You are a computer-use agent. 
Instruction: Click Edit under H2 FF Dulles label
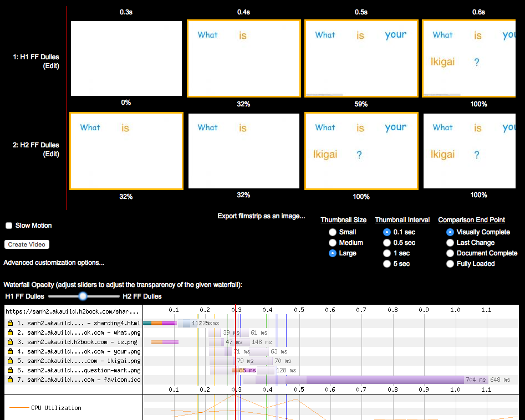pos(51,154)
